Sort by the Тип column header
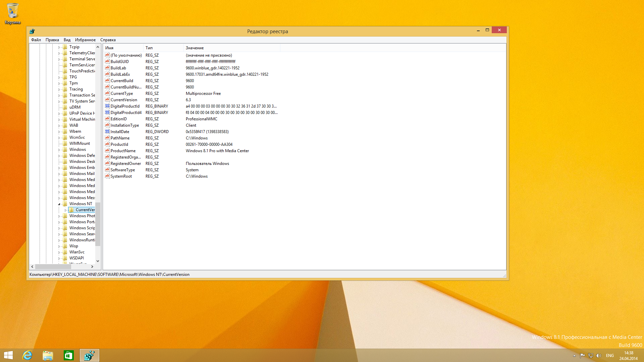 click(x=163, y=48)
